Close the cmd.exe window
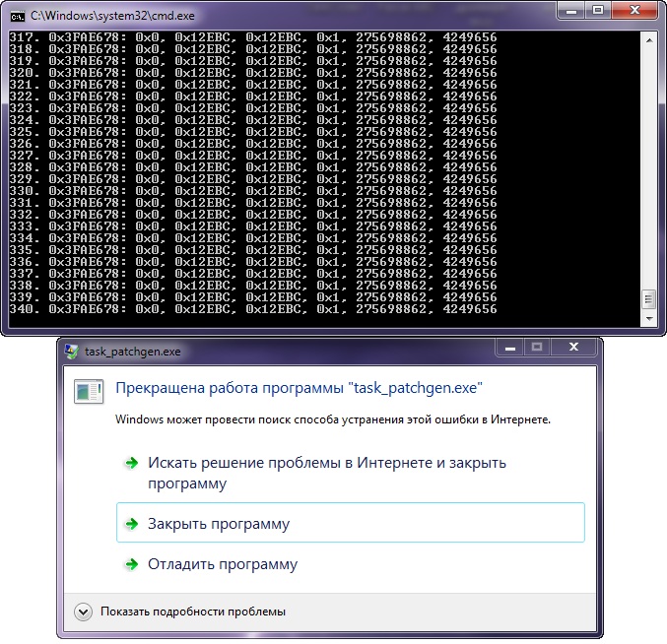Screen dimensions: 667x644 click(x=634, y=10)
